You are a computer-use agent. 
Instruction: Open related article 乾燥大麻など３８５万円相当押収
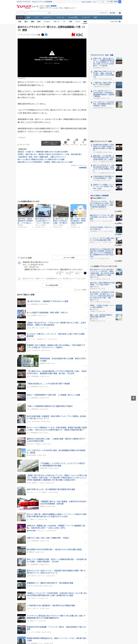tap(45, 162)
